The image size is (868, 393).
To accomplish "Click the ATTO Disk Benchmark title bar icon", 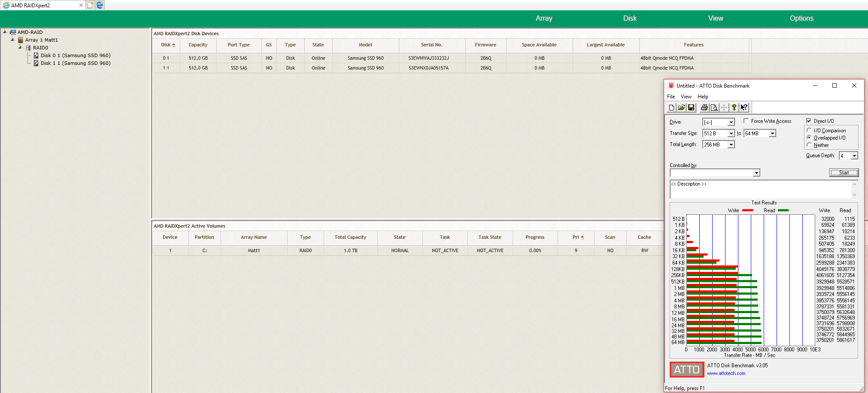I will pos(671,85).
